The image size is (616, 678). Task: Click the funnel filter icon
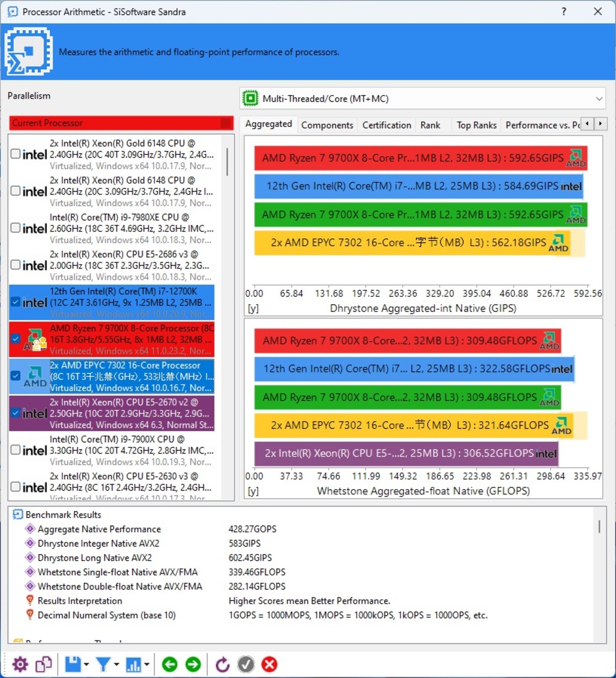coord(103,664)
